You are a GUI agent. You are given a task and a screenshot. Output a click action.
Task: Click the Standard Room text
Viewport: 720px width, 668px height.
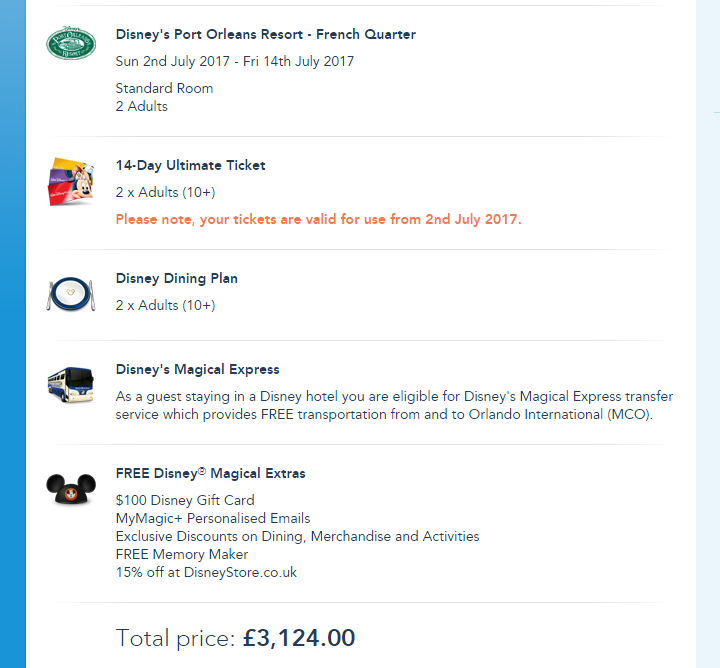(x=164, y=88)
